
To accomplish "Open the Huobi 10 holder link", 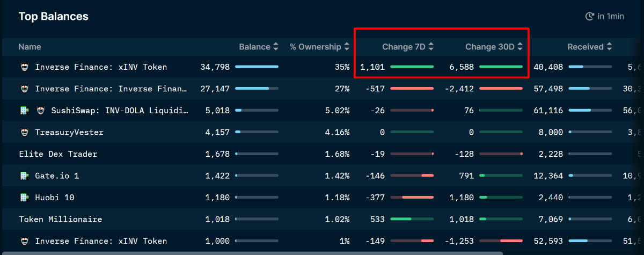I will (x=55, y=198).
